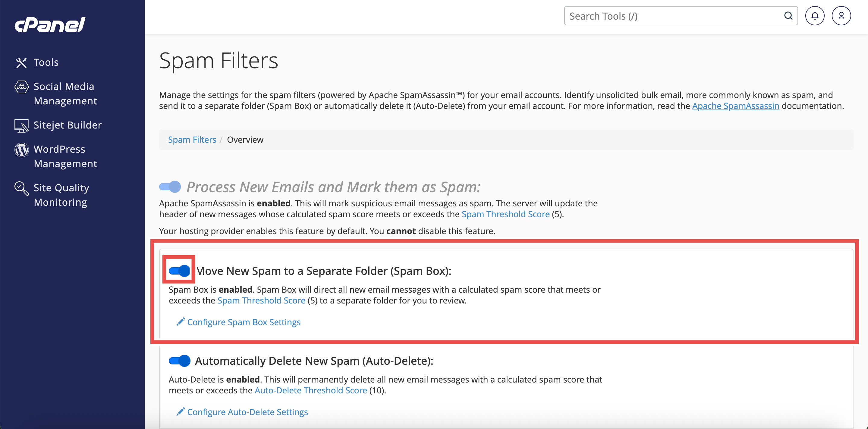Image resolution: width=868 pixels, height=429 pixels.
Task: Click the Tools wrench icon
Action: click(21, 62)
